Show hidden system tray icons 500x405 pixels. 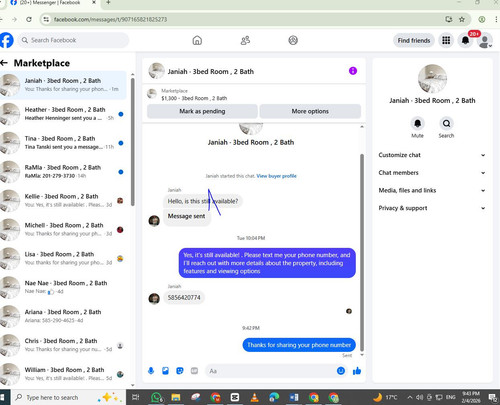[410, 397]
